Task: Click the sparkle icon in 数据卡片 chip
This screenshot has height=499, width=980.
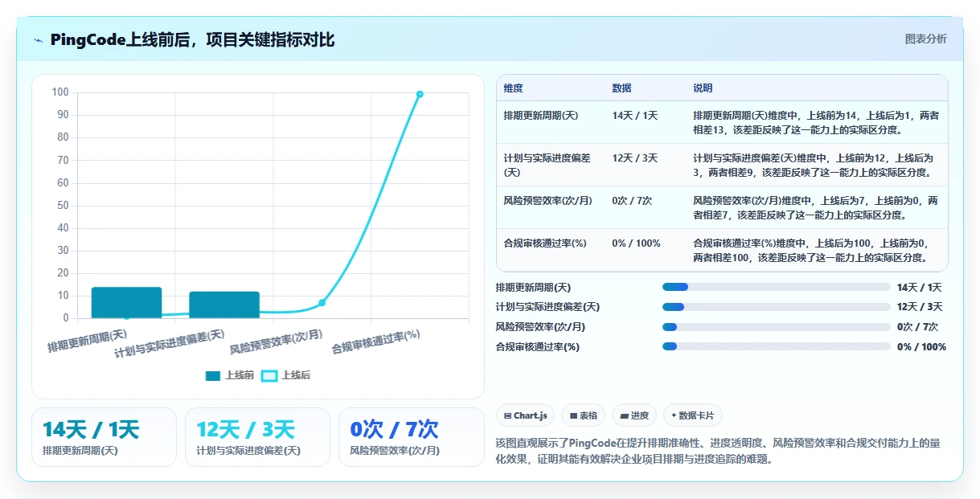Action: [674, 415]
